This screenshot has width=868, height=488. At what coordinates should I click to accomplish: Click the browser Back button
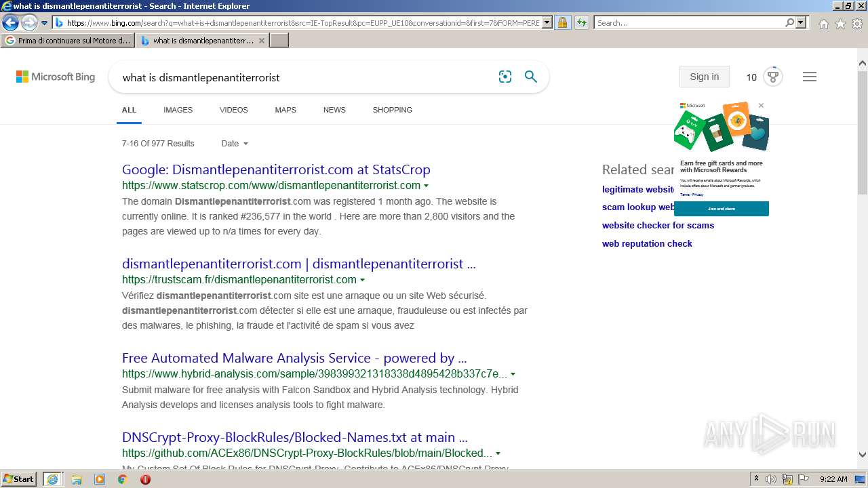tap(10, 22)
